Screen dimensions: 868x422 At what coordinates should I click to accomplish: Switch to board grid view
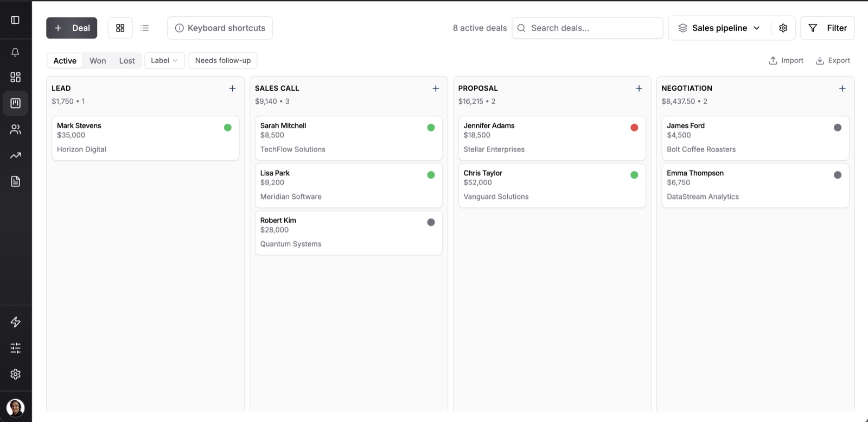point(120,28)
